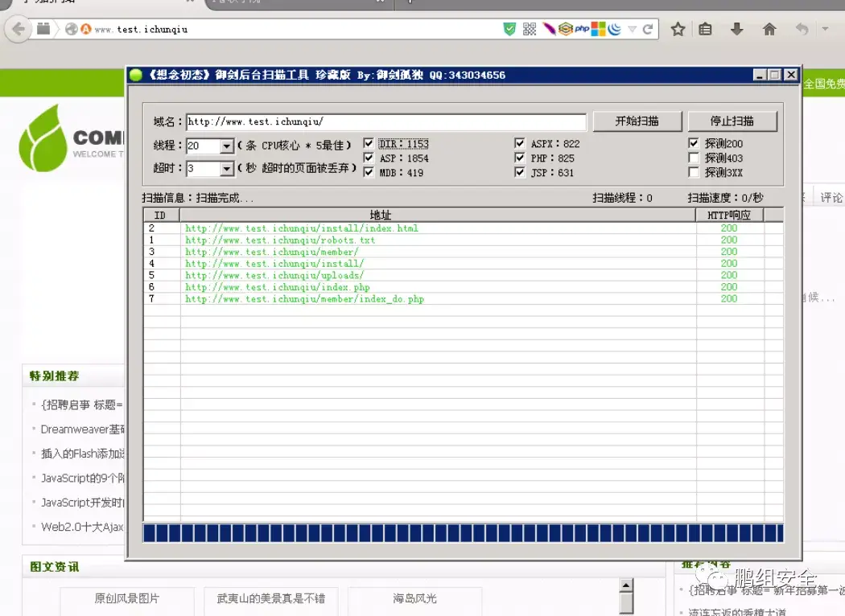Maximize the scanner tool window
This screenshot has height=616, width=845.
[774, 75]
